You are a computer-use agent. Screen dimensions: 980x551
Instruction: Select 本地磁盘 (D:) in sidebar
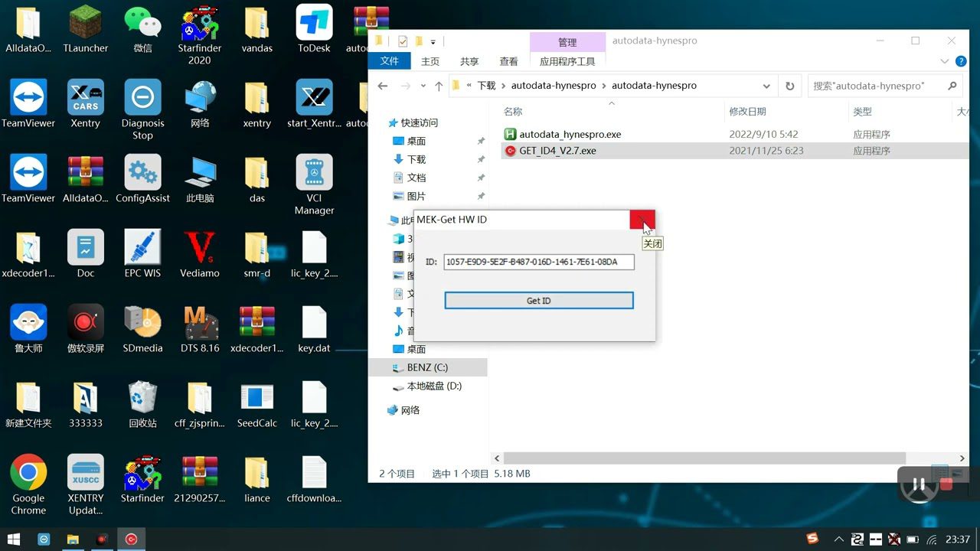coord(434,386)
